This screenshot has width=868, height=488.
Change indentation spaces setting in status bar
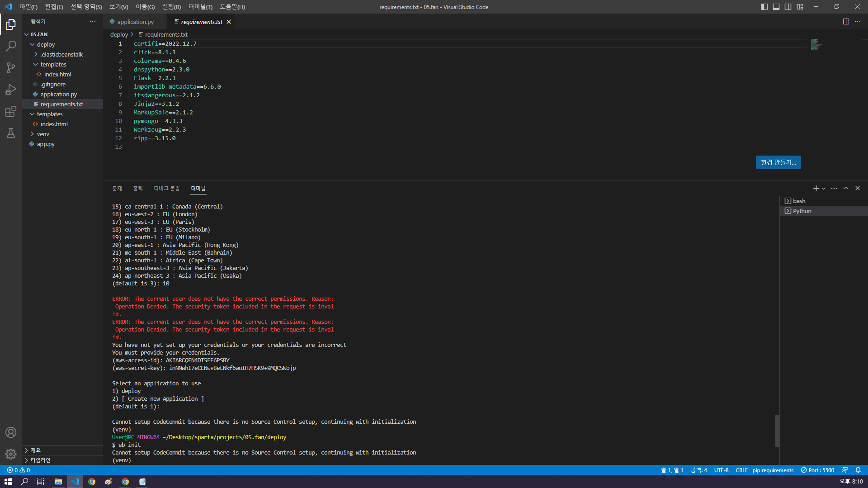click(x=699, y=470)
